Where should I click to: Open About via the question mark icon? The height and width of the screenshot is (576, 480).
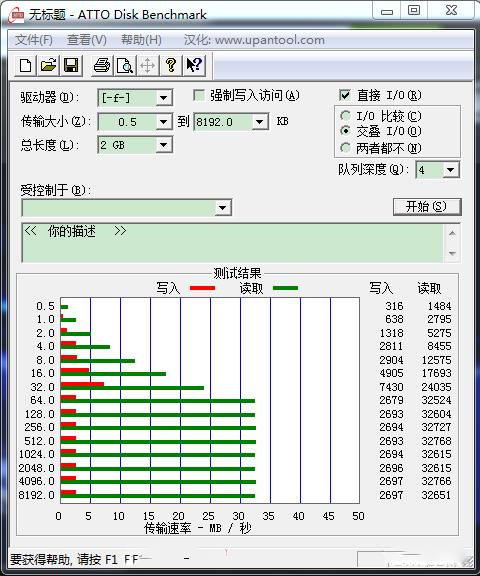[x=171, y=66]
